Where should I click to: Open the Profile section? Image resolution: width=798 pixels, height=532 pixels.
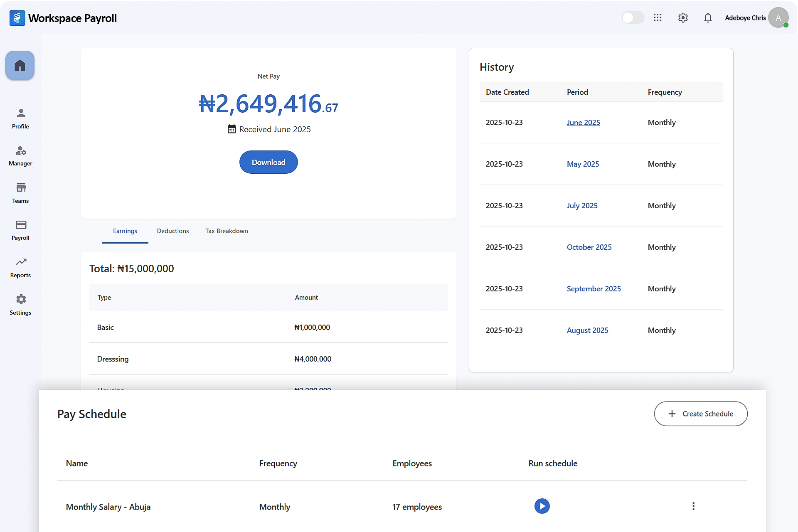(20, 118)
